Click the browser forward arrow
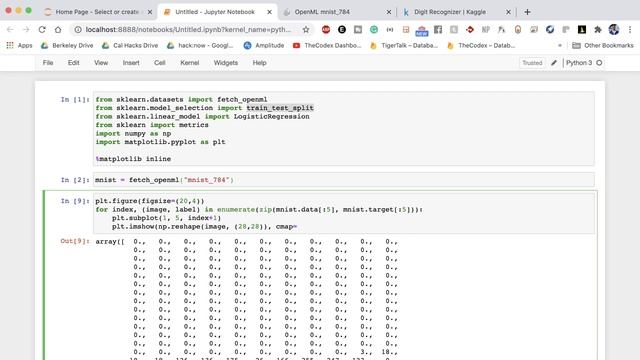This screenshot has width=640, height=360. pyautogui.click(x=26, y=29)
